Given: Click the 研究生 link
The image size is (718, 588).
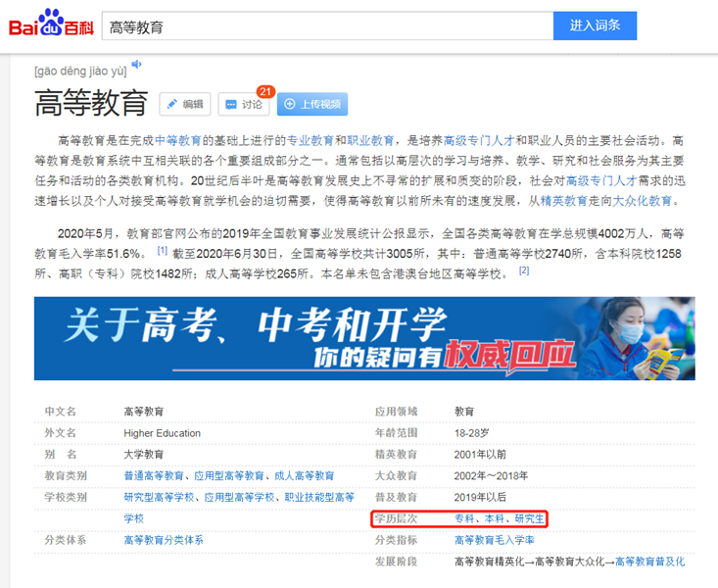Looking at the screenshot, I should (x=530, y=518).
